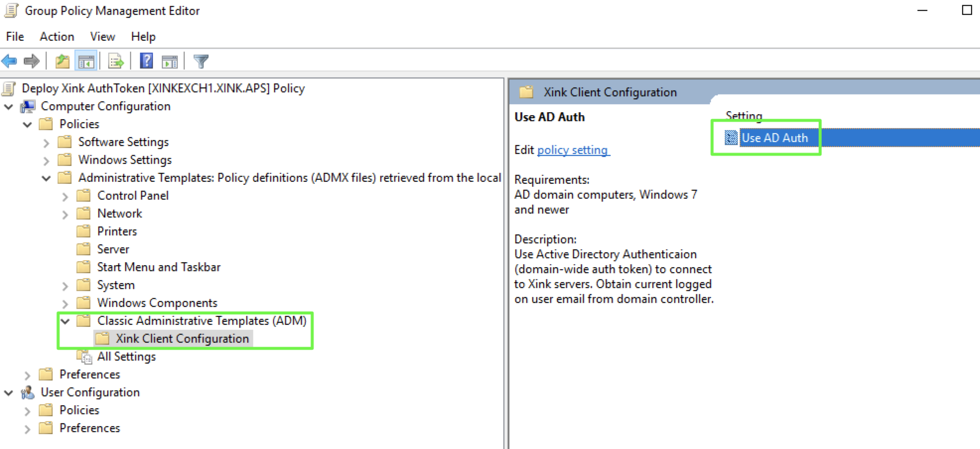Click the Export List toolbar icon
The height and width of the screenshot is (449, 980).
pyautogui.click(x=114, y=61)
